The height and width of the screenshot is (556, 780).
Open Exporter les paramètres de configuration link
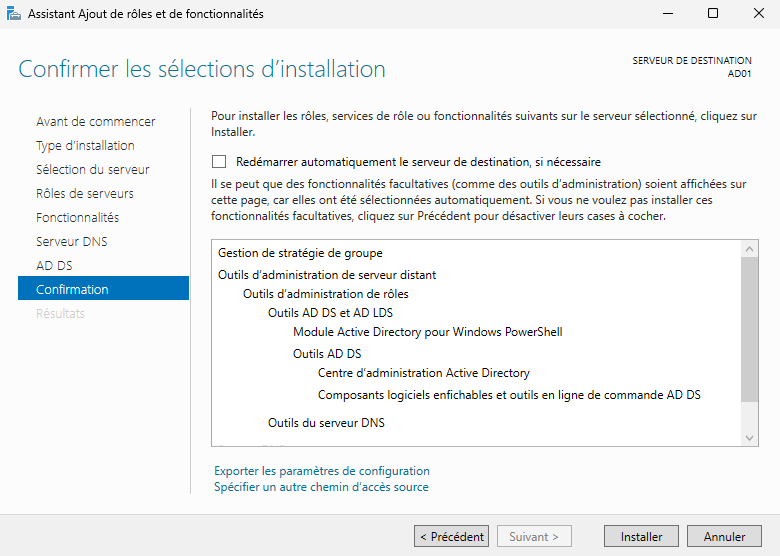point(321,470)
